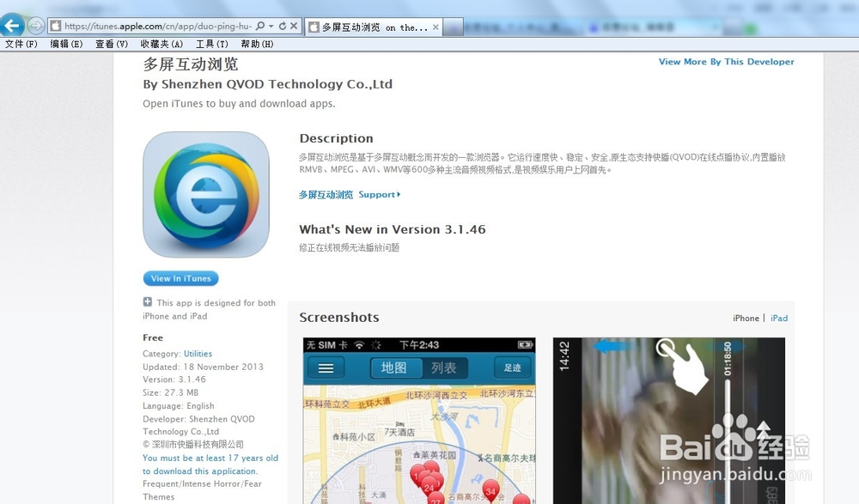The height and width of the screenshot is (504, 859).
Task: Open the Utilities category link
Action: point(198,354)
